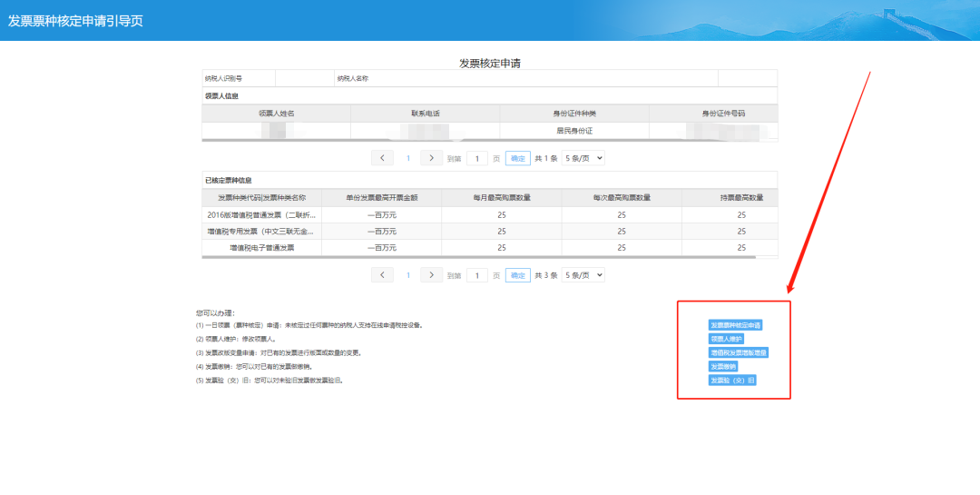
Task: Click 增值税发票增版增量 button
Action: coord(739,352)
